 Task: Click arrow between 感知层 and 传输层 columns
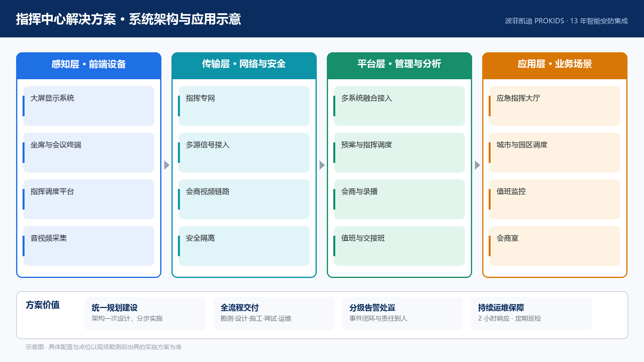pyautogui.click(x=167, y=165)
